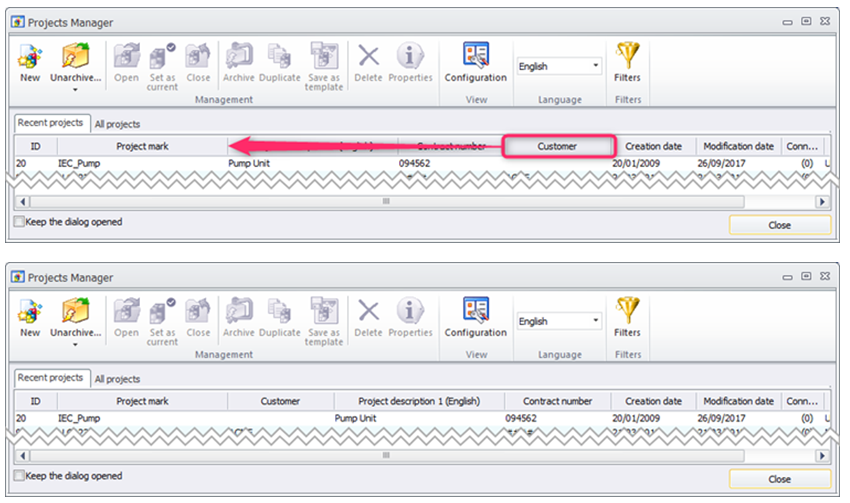
Task: Switch to All projects tab in upper window
Action: click(117, 124)
